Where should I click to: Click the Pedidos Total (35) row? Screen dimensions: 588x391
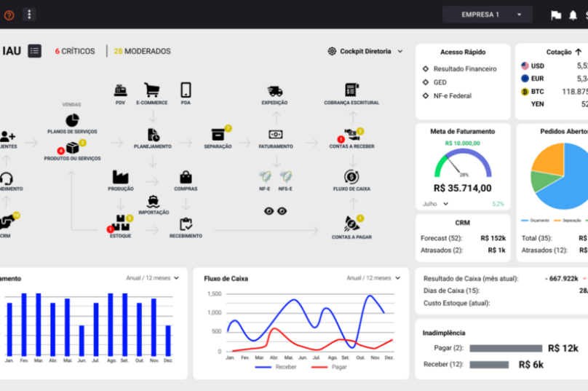555,238
